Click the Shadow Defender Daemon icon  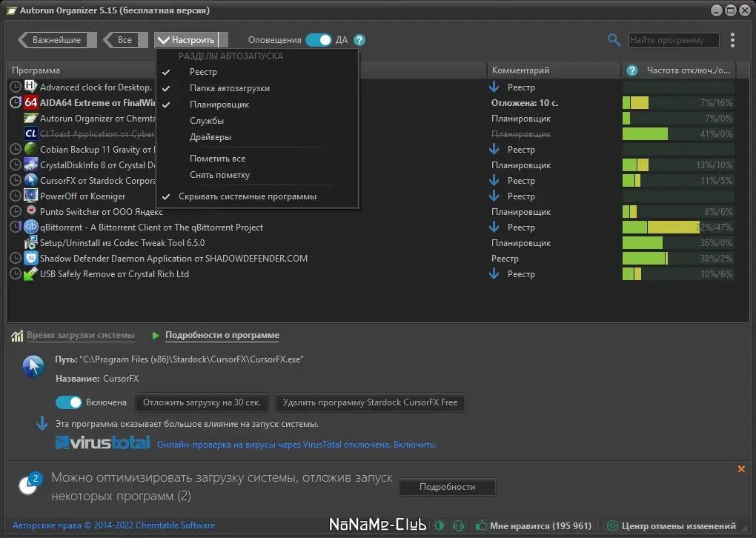[31, 258]
